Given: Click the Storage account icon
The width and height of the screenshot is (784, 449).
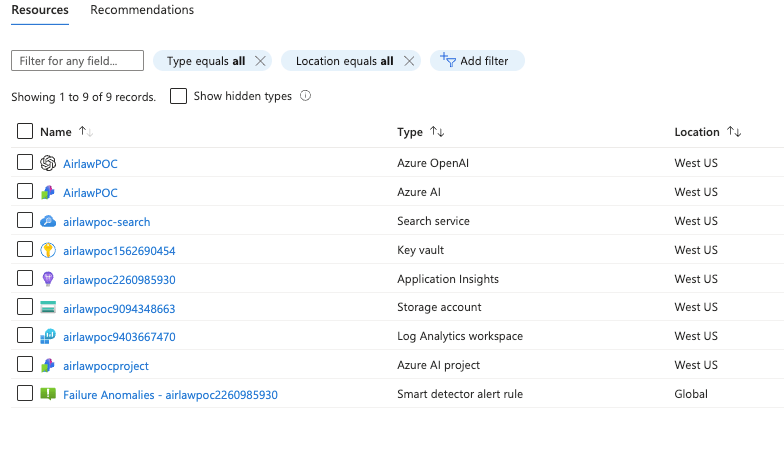Looking at the screenshot, I should [x=48, y=308].
